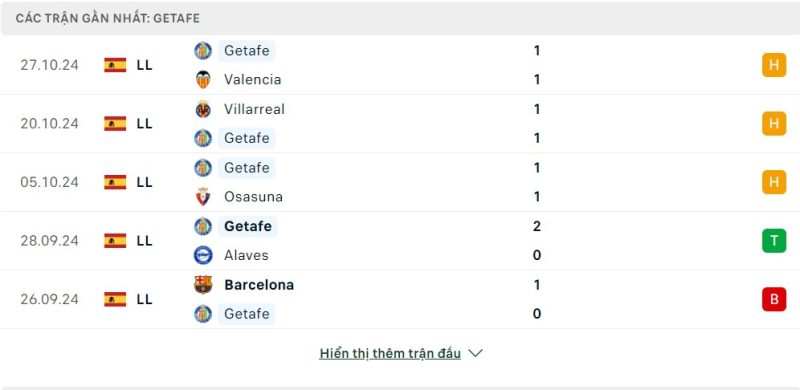Open the Villarreal team name link
The width and height of the screenshot is (800, 390).
[x=254, y=109]
